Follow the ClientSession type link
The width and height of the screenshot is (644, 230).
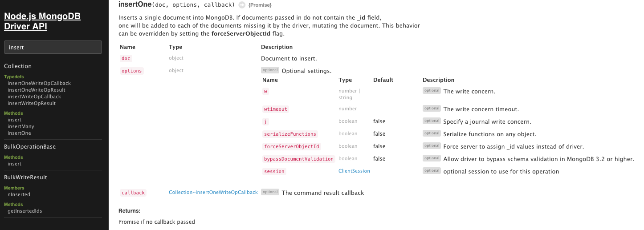pos(354,171)
